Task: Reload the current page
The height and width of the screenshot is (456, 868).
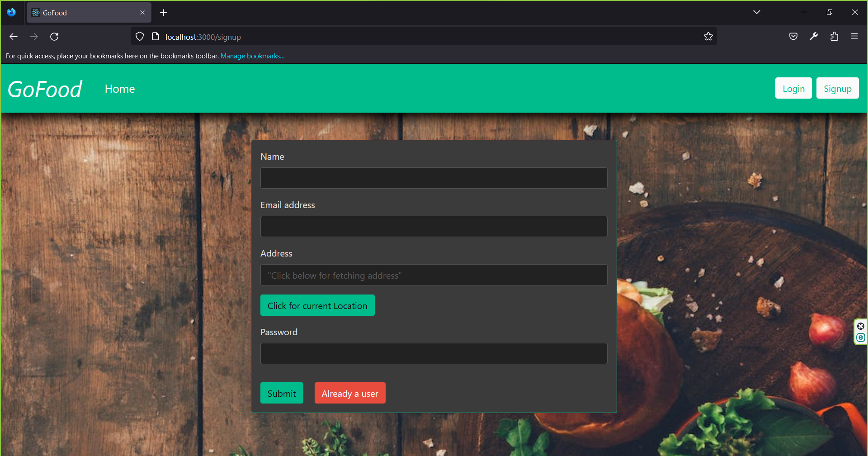Action: point(54,37)
